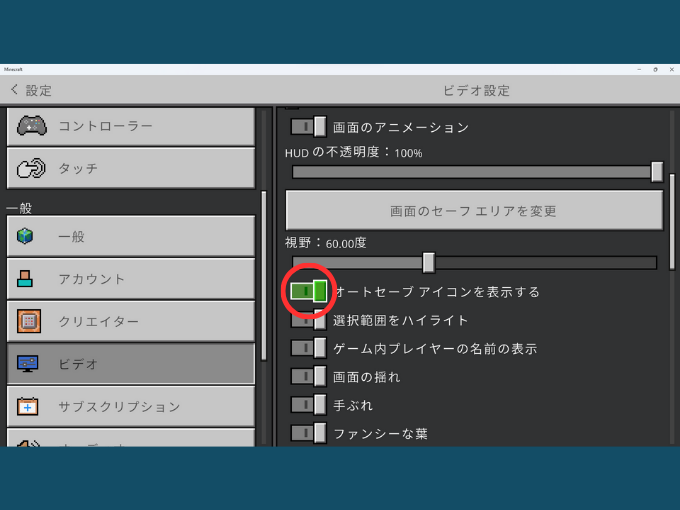
Task: Click the HUD の不透明度 slider handle
Action: 657,172
